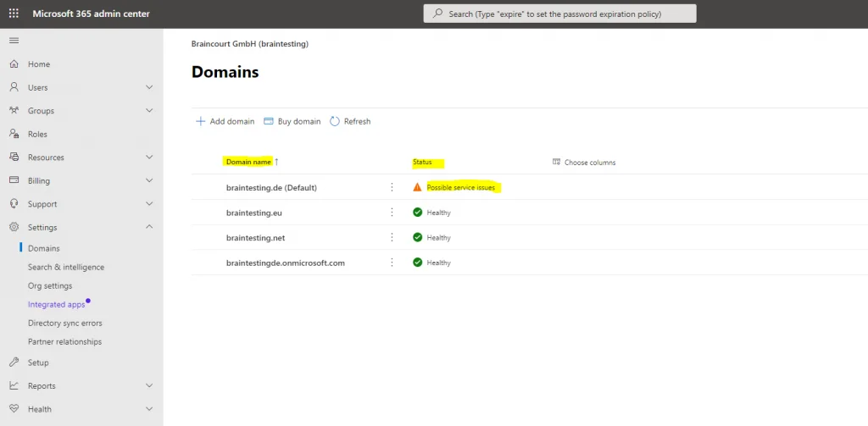Click the Groups people icon

[14, 111]
